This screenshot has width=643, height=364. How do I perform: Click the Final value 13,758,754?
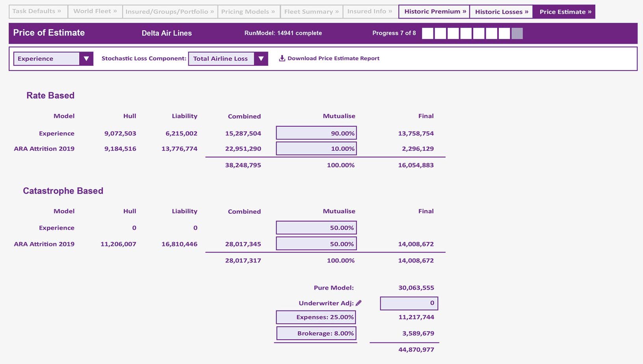click(x=416, y=133)
